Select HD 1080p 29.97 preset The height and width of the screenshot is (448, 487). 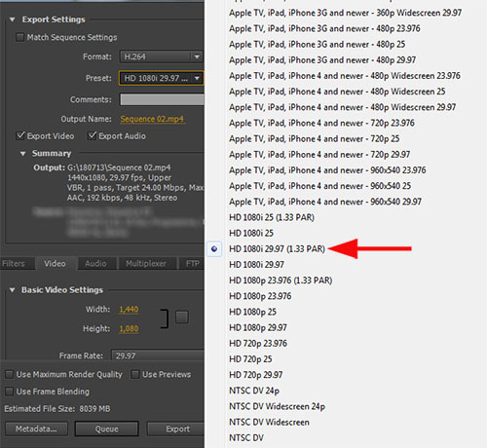click(x=258, y=327)
